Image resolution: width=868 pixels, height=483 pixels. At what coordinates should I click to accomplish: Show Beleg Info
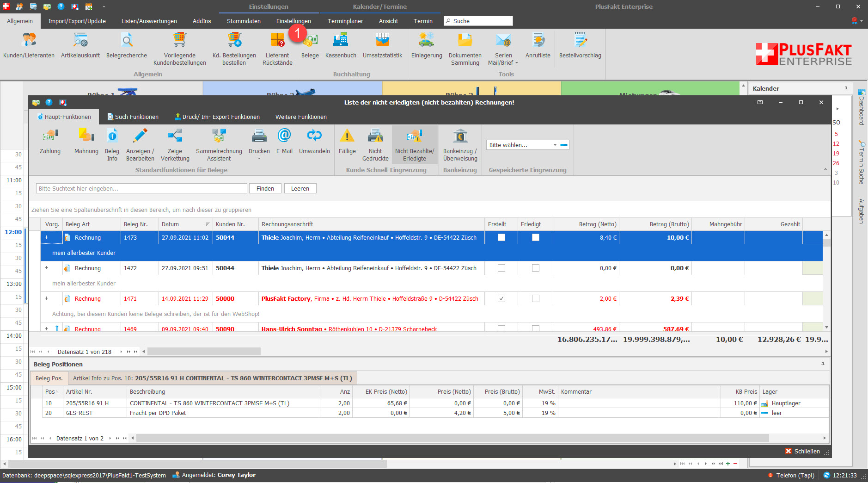coord(112,145)
